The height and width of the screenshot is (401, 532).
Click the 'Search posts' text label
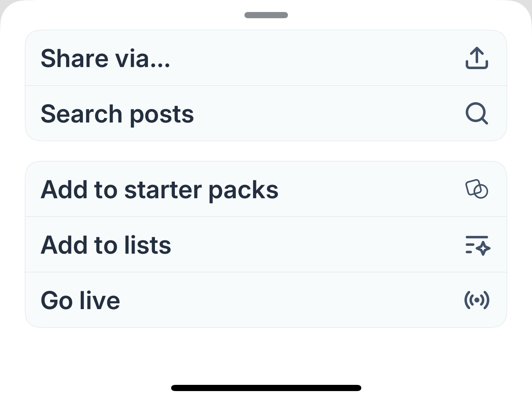[117, 114]
